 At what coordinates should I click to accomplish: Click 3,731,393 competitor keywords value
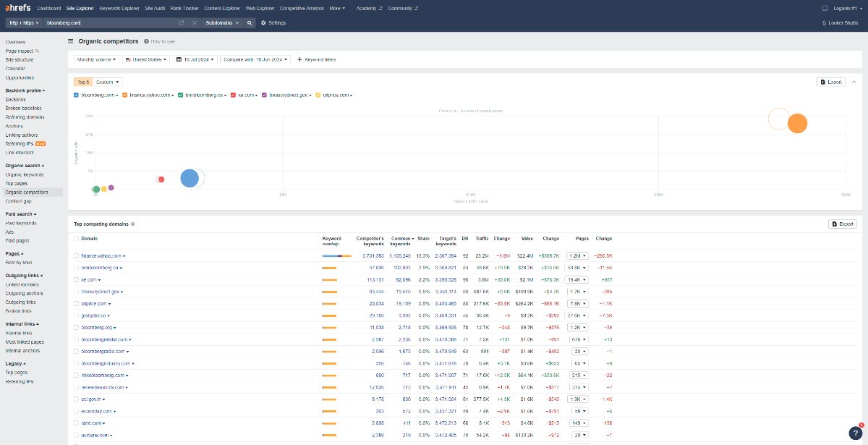372,255
